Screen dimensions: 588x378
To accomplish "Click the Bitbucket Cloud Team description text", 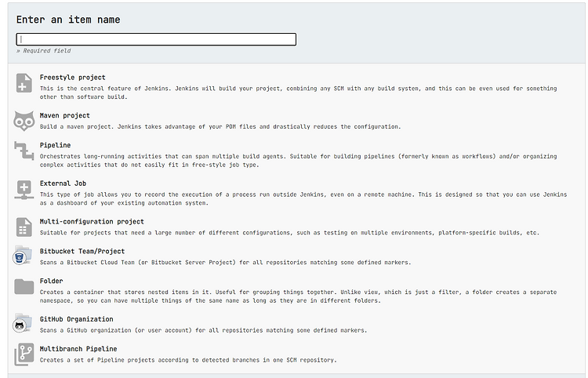I will 225,263.
